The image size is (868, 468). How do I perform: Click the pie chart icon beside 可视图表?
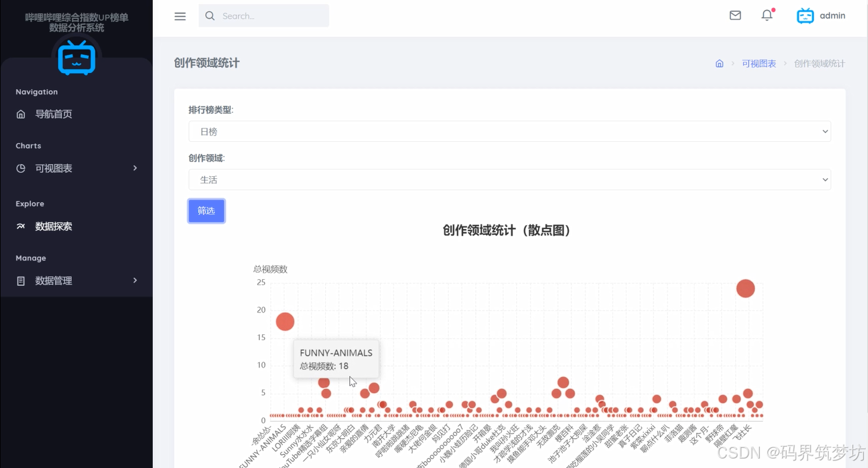tap(21, 168)
